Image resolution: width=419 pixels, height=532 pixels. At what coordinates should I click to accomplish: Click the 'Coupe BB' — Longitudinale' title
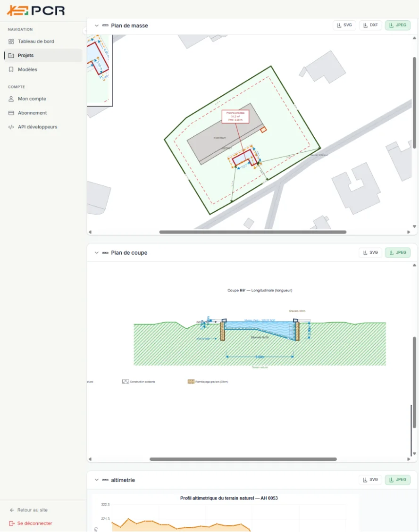(260, 291)
